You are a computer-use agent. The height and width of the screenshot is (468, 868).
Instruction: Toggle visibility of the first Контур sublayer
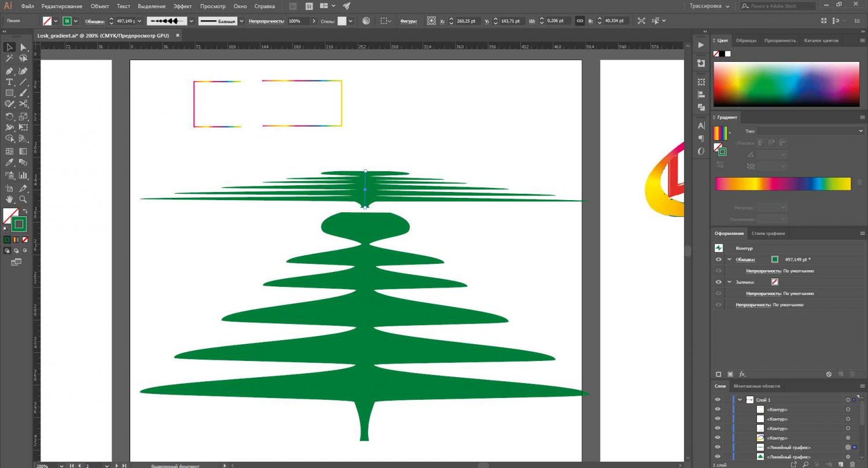point(718,410)
